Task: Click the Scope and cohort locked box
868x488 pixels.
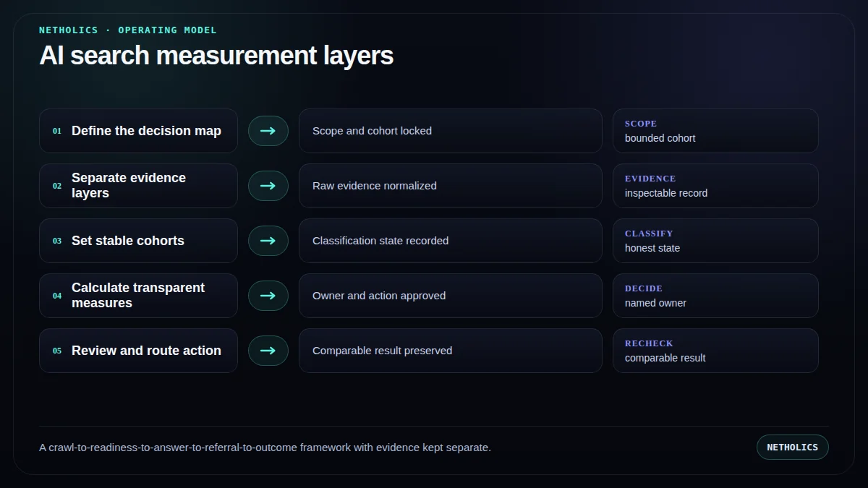Action: point(451,131)
